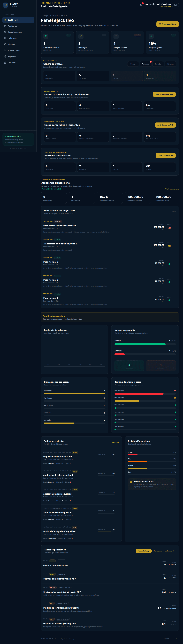Open Pago normal 3 row chevron
This screenshot has height=644, width=183.
click(175, 263)
